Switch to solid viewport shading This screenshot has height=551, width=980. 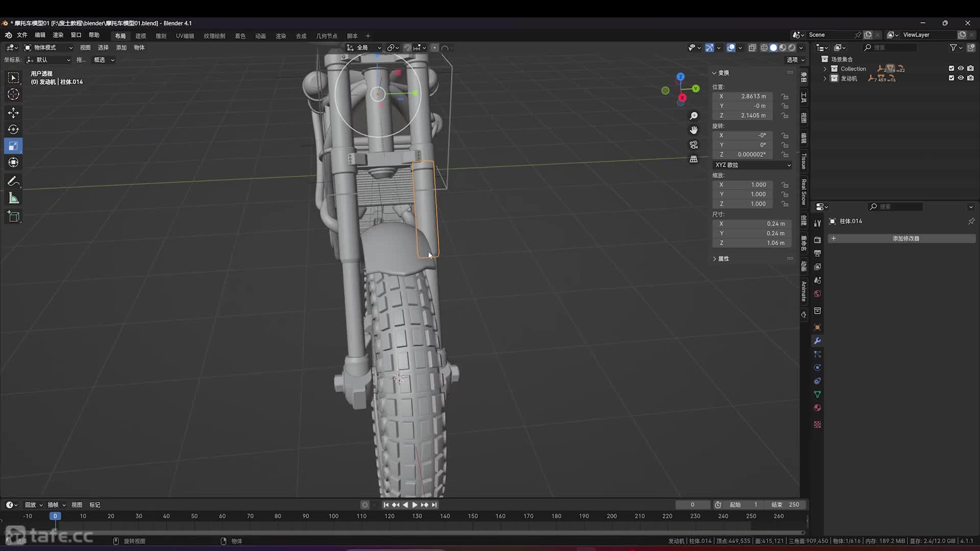click(773, 47)
